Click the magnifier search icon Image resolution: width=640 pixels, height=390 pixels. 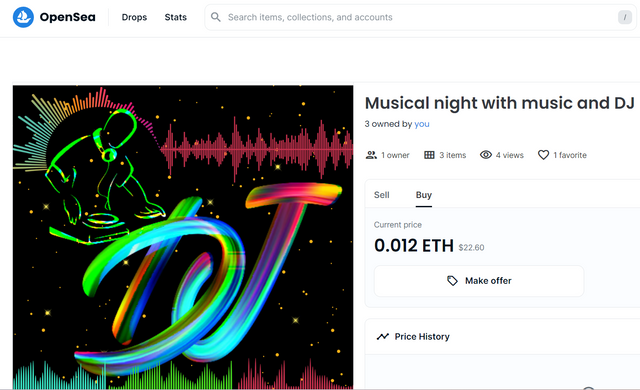pyautogui.click(x=216, y=17)
